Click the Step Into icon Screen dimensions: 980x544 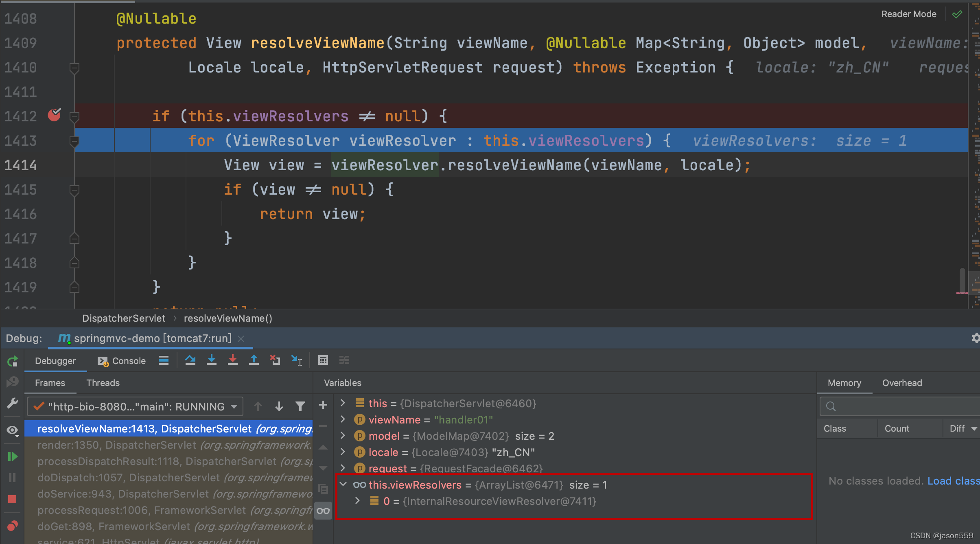(212, 360)
